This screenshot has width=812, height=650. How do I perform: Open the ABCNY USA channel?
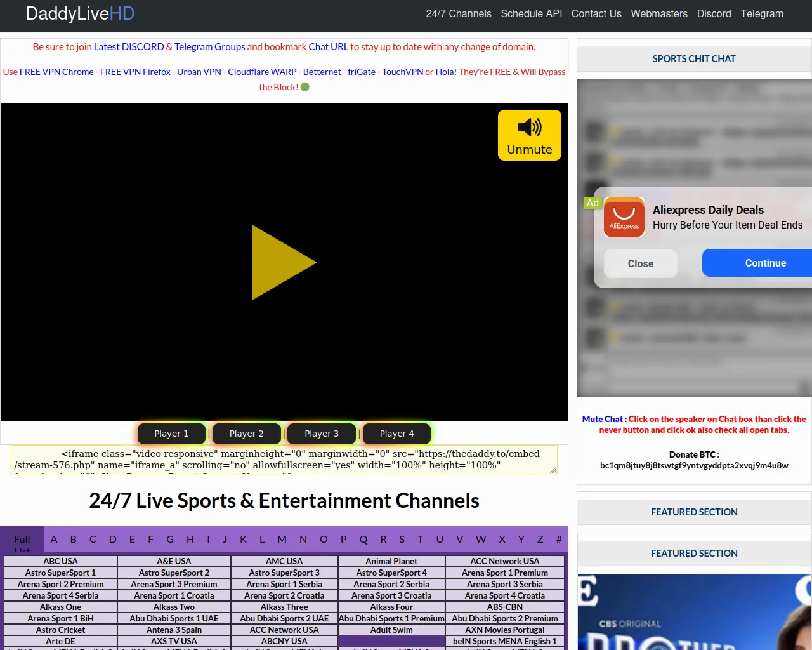pyautogui.click(x=284, y=641)
